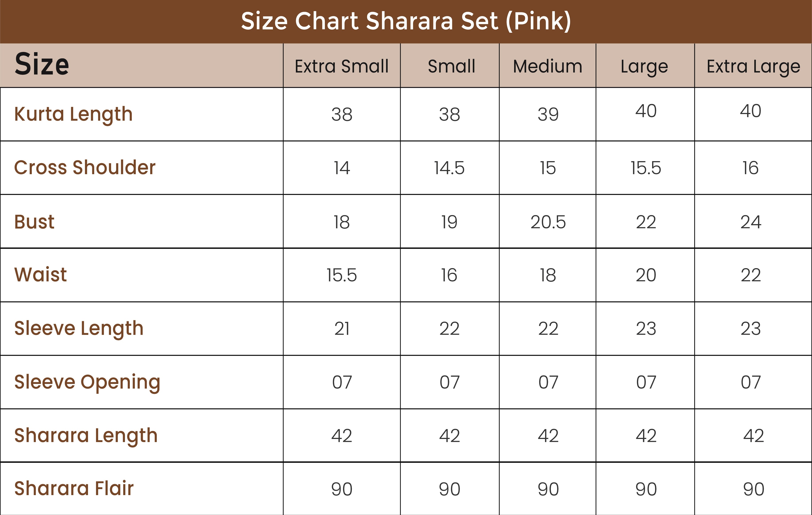Select the Bust value 20.5 for Medium
The width and height of the screenshot is (812, 515).
548,222
